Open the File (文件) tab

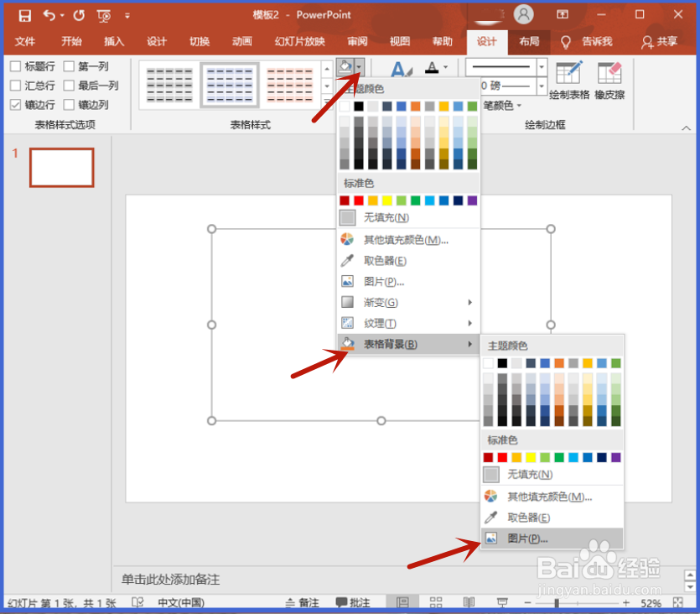tap(24, 42)
